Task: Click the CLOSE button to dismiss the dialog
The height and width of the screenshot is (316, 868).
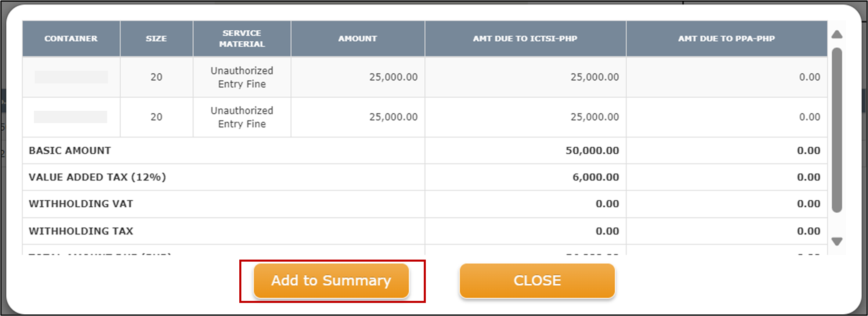Action: point(537,280)
